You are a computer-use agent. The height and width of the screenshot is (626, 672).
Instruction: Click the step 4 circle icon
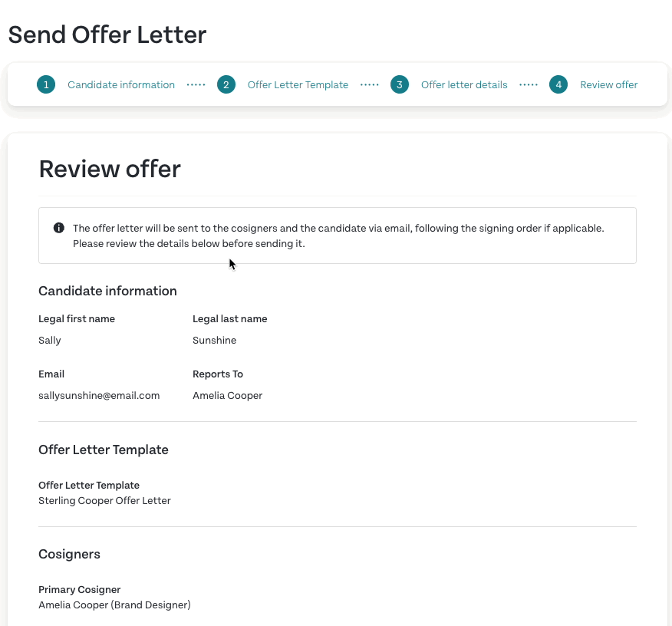[x=558, y=84]
